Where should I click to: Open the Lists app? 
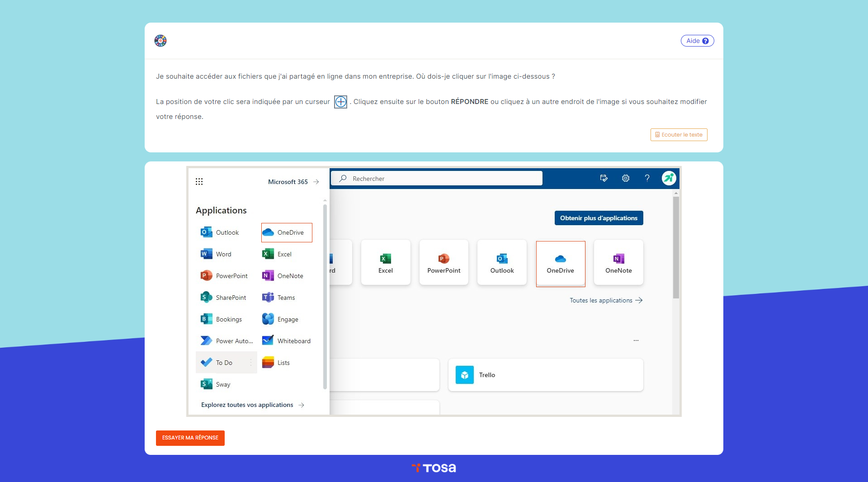(276, 363)
